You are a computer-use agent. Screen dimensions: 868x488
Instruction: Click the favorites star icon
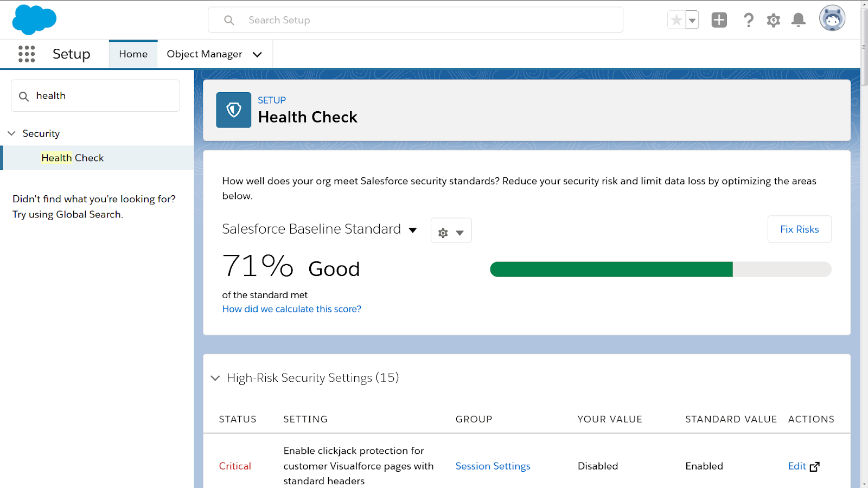676,20
